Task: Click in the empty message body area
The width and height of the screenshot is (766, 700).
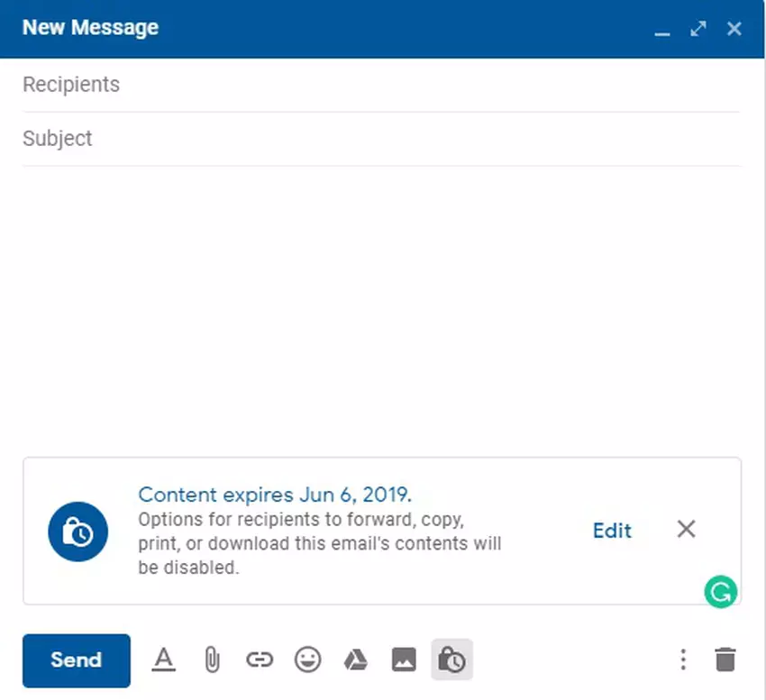Action: pyautogui.click(x=380, y=306)
